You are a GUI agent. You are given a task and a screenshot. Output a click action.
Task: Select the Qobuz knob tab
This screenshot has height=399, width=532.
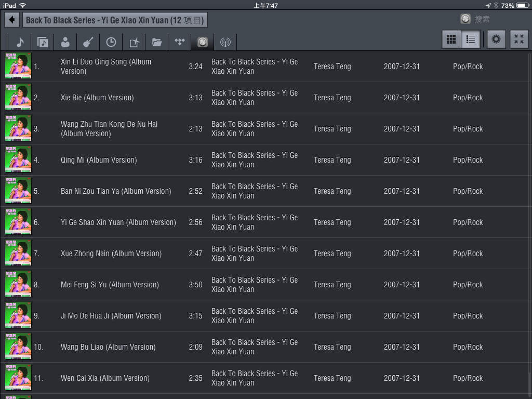click(x=203, y=42)
